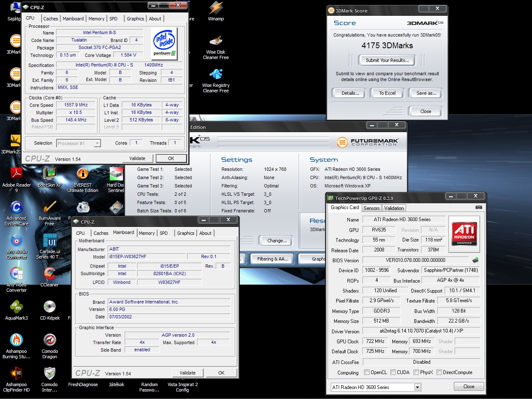Toggle the PhysX checkbox in GPU-Z
This screenshot has height=399, width=532.
[x=416, y=372]
